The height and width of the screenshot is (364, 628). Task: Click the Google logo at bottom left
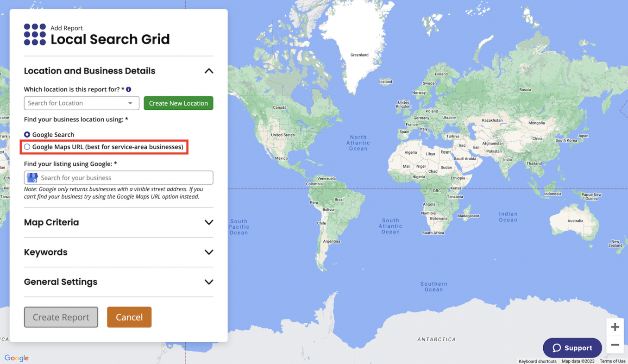[16, 358]
